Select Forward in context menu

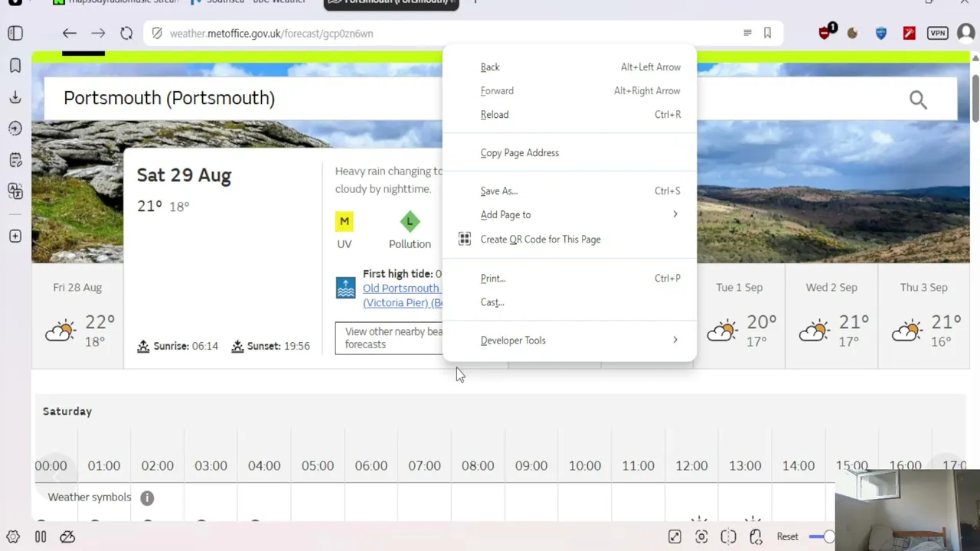point(570,91)
